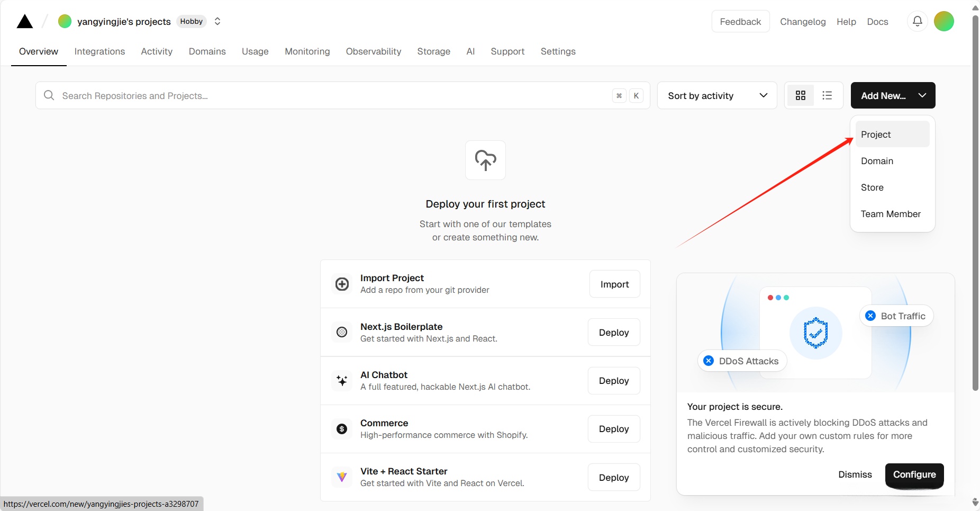Open the Storage tab

tap(433, 51)
